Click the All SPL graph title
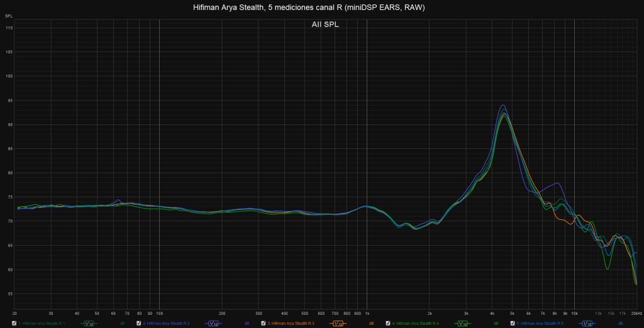This screenshot has height=328, width=644. tap(325, 25)
